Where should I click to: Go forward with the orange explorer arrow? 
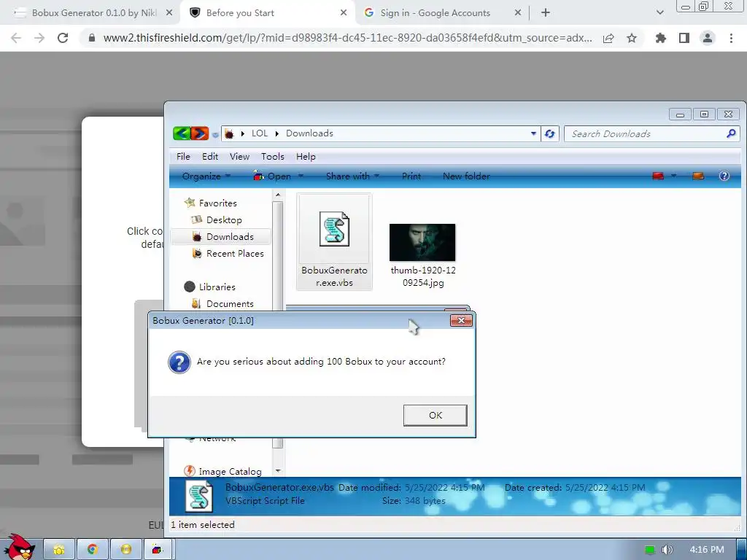[200, 133]
